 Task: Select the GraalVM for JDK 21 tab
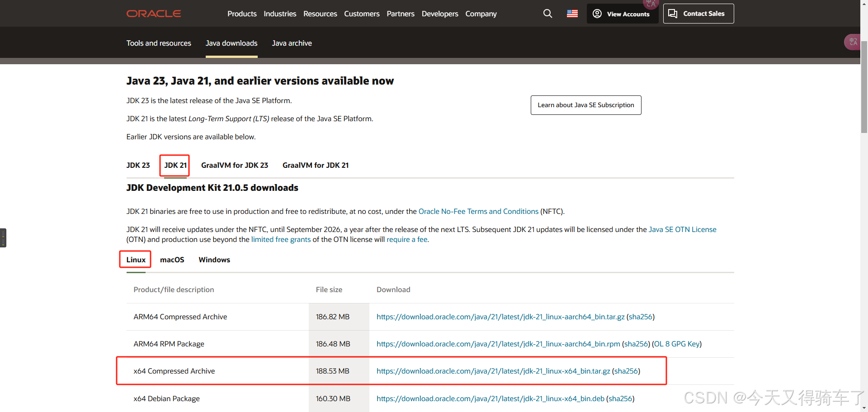315,165
